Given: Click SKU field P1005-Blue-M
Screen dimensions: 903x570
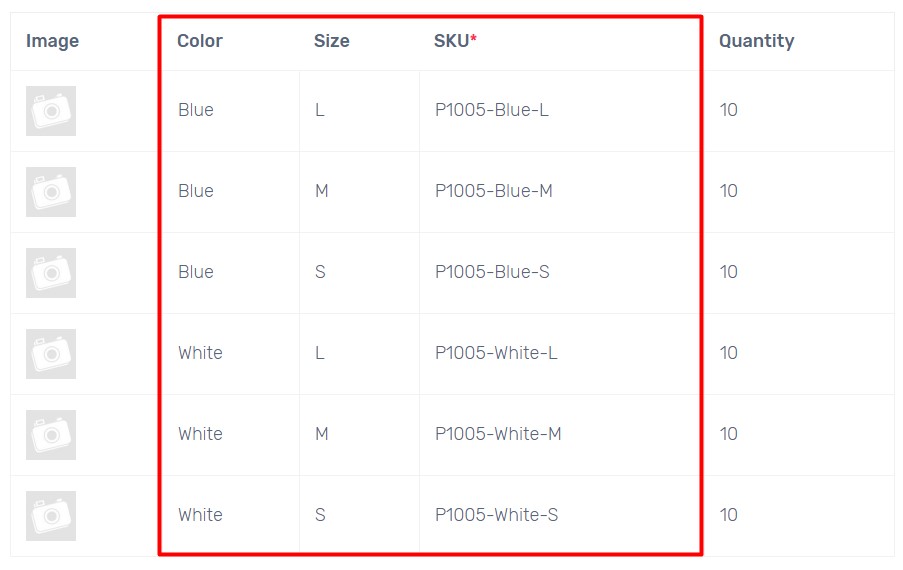Looking at the screenshot, I should 494,191.
